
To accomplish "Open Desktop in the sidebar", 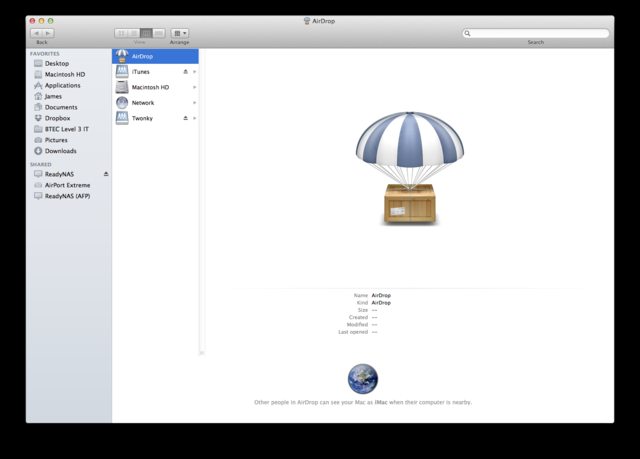I will (x=69, y=64).
